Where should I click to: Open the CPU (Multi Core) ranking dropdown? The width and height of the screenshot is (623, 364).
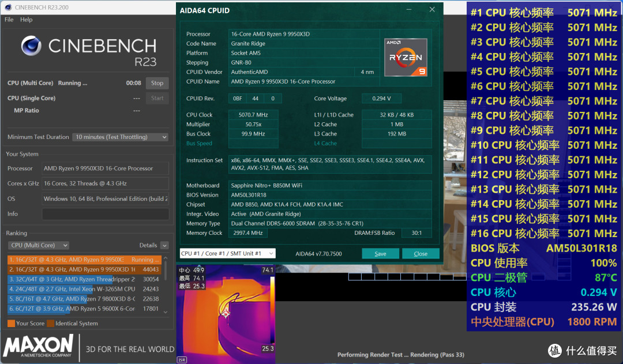[38, 245]
